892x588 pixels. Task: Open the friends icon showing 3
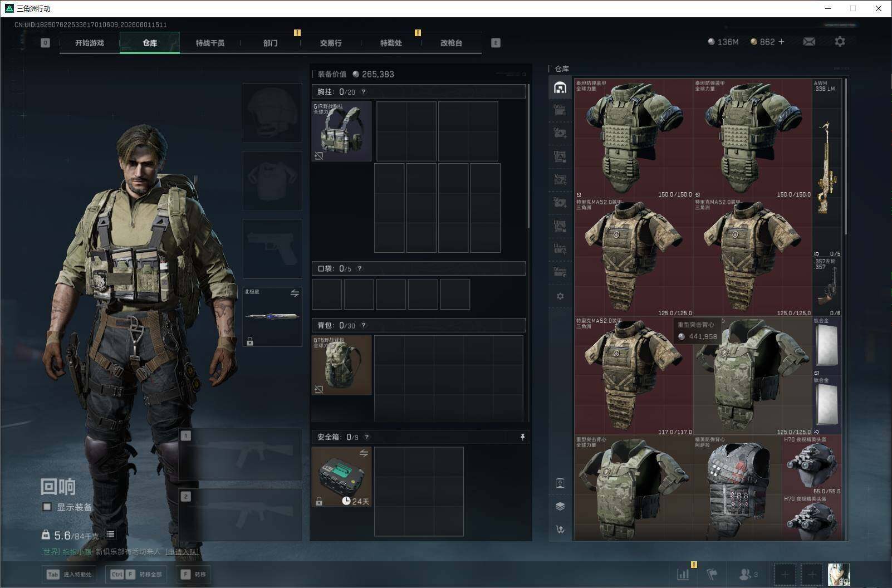click(748, 574)
